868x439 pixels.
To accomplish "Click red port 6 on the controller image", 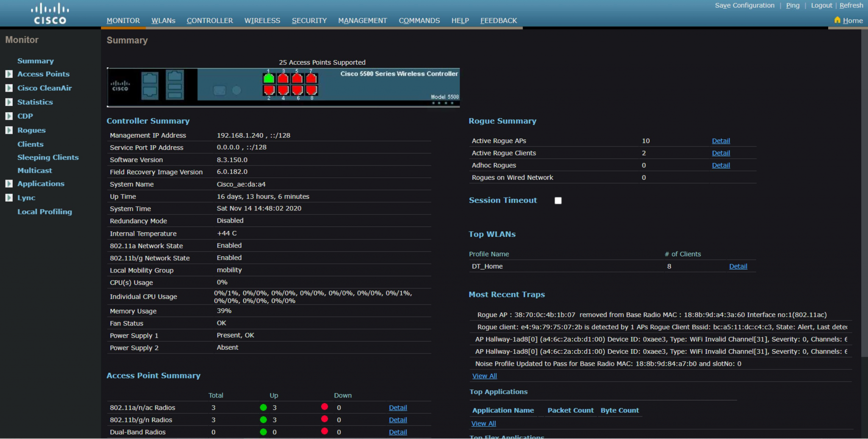I will tap(297, 90).
